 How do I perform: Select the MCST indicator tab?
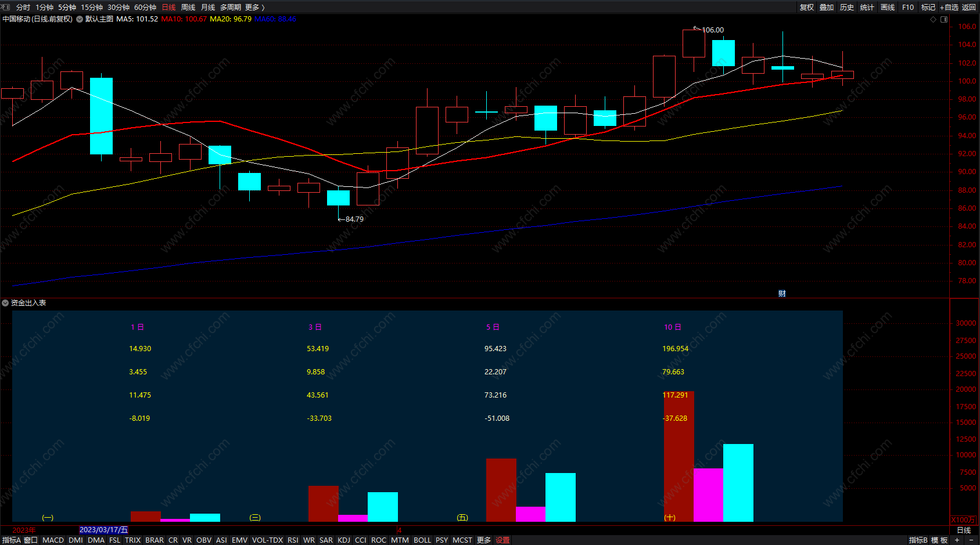462,540
